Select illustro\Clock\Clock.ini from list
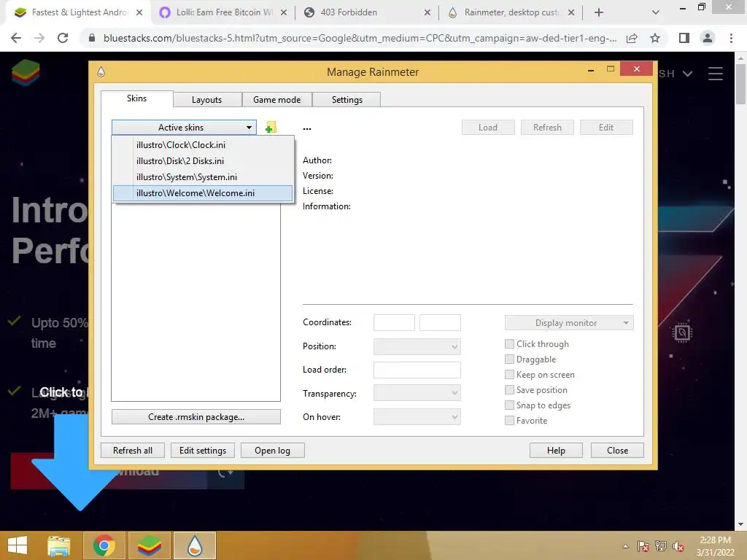 click(x=203, y=145)
